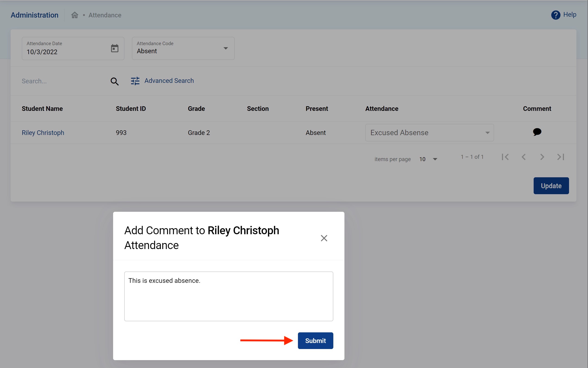This screenshot has width=588, height=368.
Task: Go to the next page
Action: (x=542, y=157)
